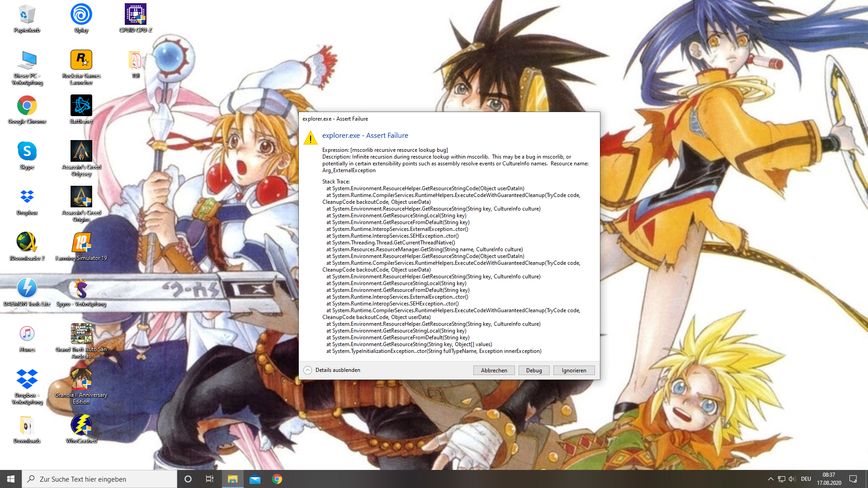This screenshot has height=488, width=868.
Task: Select the CPUID CPU-Z desktop icon
Action: (x=136, y=14)
